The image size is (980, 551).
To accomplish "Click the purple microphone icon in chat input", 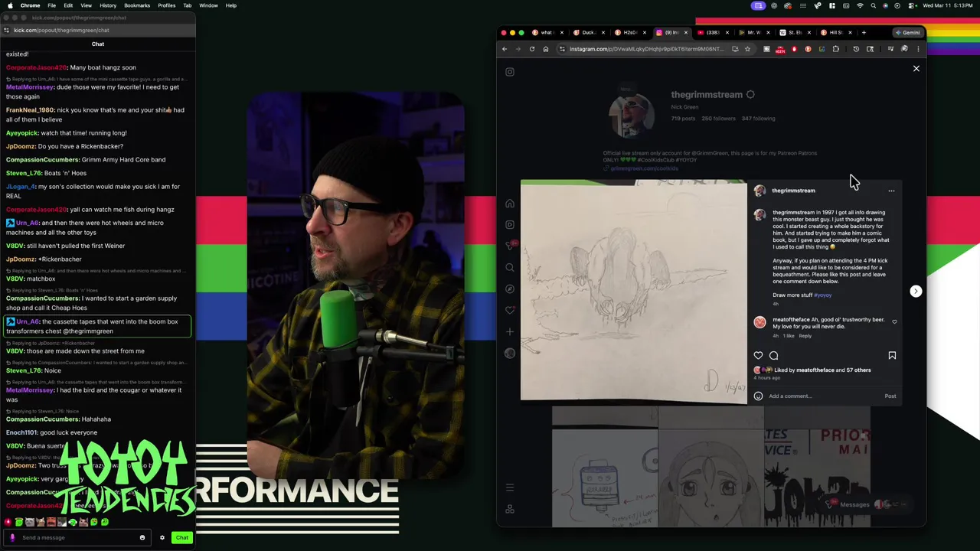I will 13,537.
